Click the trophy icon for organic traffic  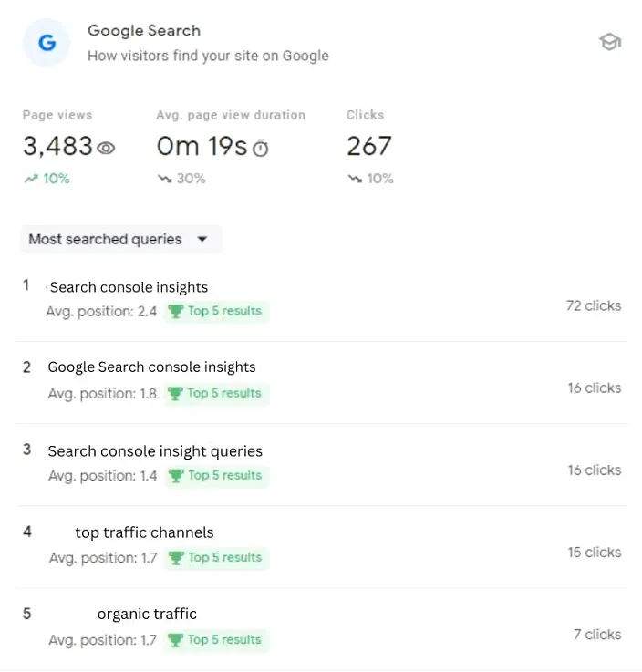tap(176, 640)
